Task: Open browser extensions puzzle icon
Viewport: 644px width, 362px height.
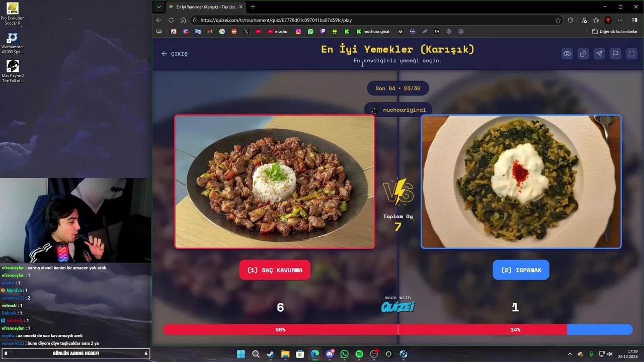Action: coord(571,20)
